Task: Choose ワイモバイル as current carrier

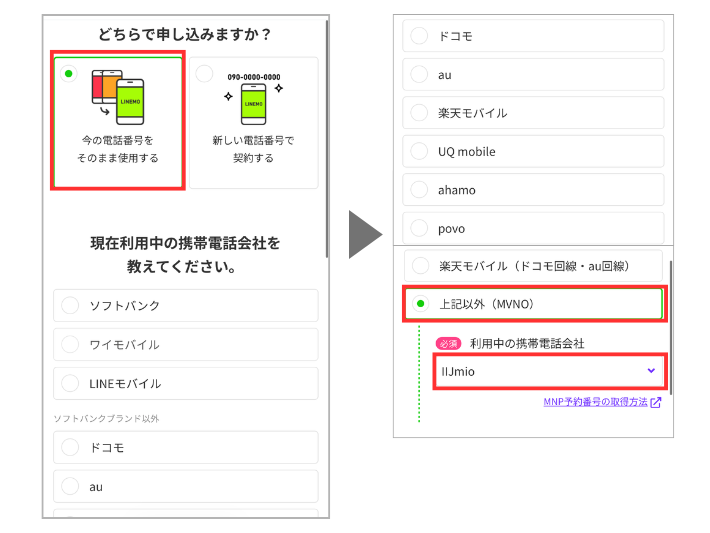Action: point(186,345)
